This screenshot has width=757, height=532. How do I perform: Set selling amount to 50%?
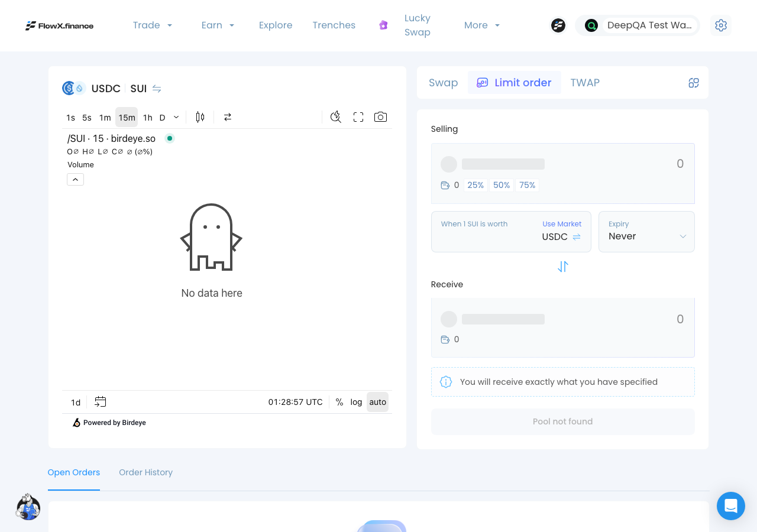pos(502,185)
